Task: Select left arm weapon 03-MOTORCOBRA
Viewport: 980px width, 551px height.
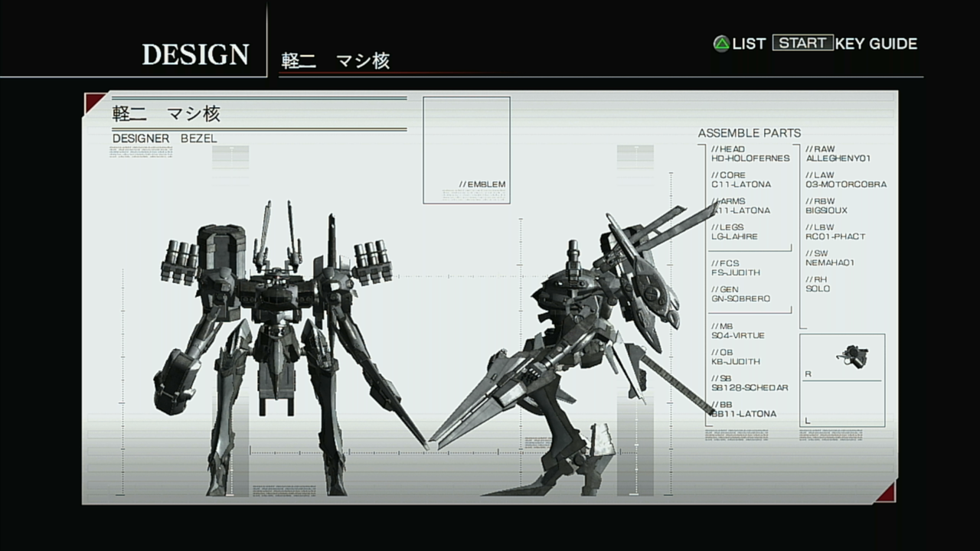Action: 846,184
